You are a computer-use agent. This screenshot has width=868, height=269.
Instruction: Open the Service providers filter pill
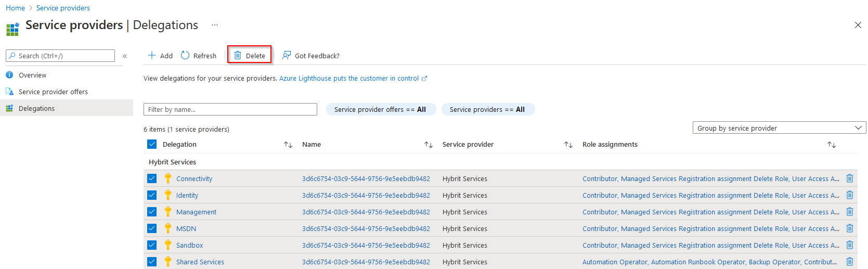click(x=488, y=109)
